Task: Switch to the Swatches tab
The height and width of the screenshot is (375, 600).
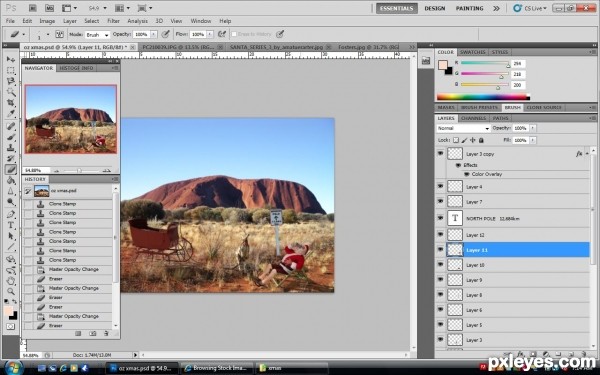Action: 473,52
